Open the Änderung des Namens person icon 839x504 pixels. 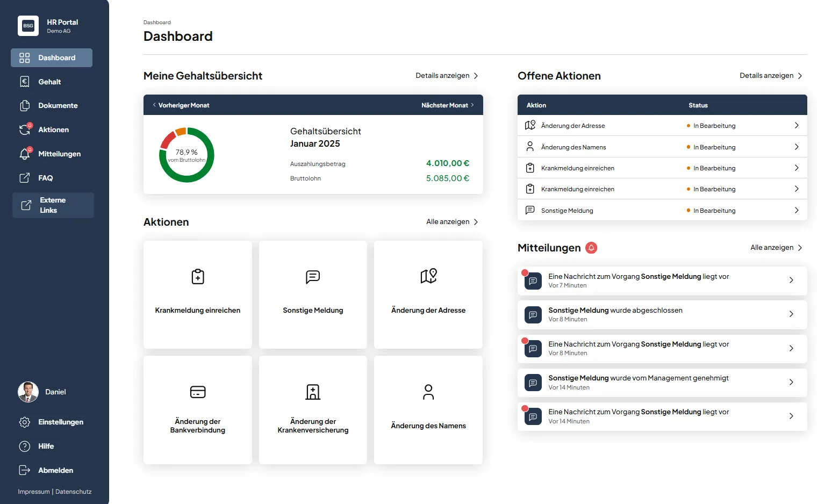coord(428,392)
